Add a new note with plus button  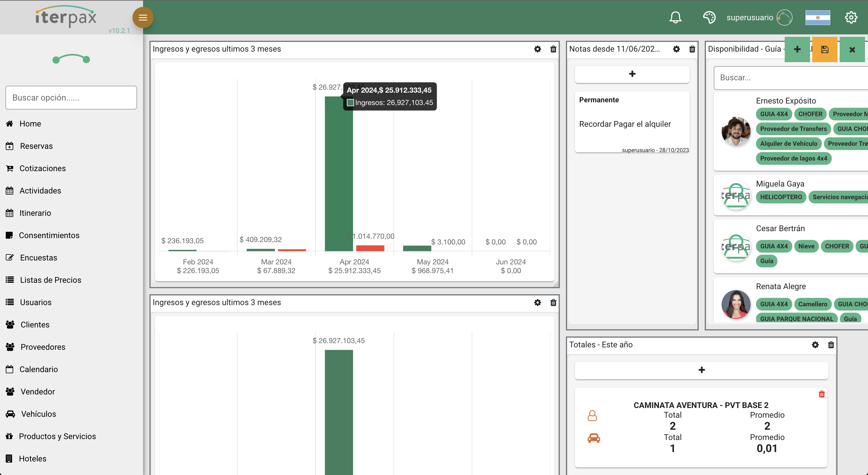coord(632,74)
